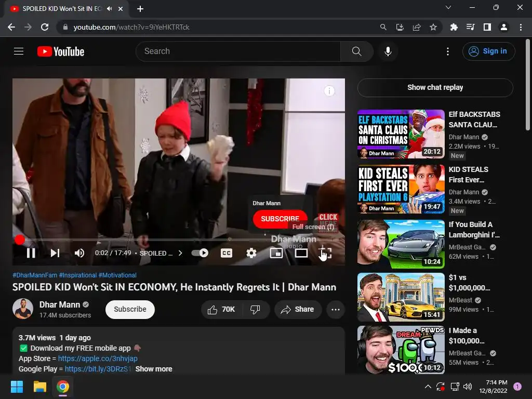The image size is (532, 399).
Task: Pause the video
Action: pyautogui.click(x=31, y=253)
